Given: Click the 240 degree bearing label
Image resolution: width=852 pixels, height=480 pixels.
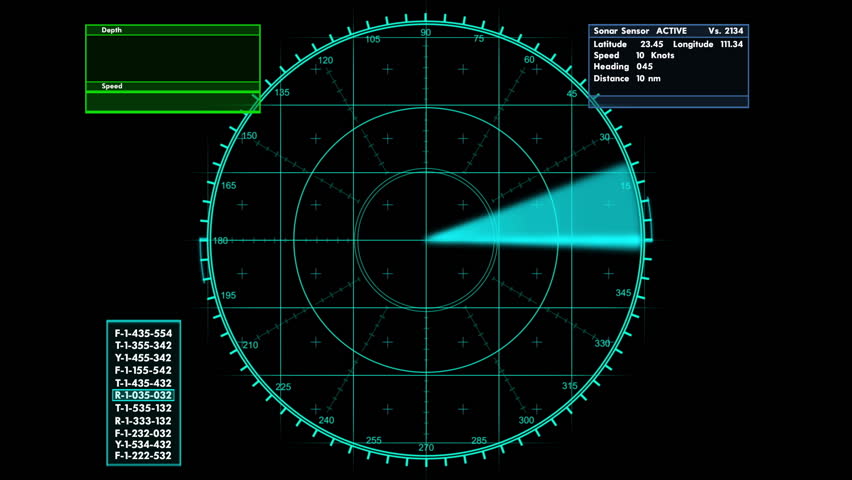Looking at the screenshot, I should 326,420.
